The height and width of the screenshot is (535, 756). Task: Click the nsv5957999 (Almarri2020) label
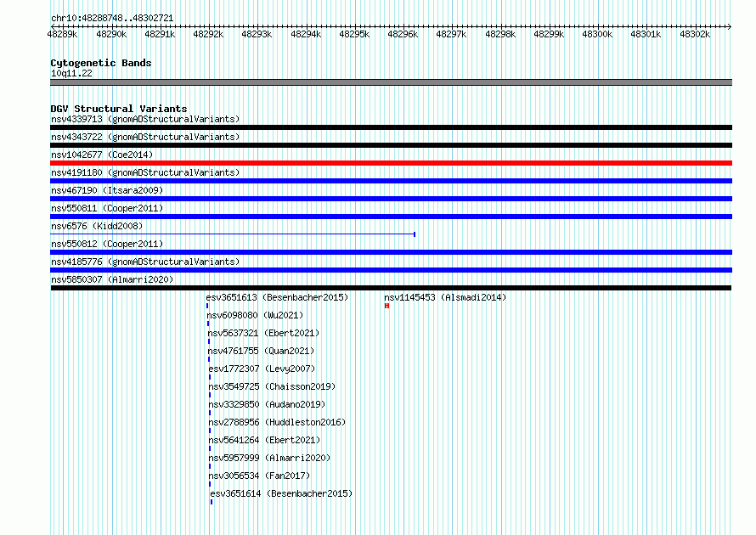[269, 458]
